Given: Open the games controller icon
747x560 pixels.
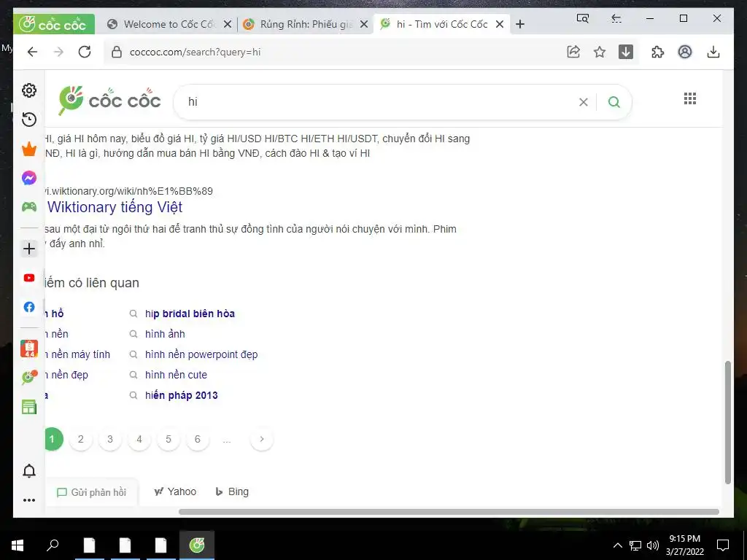Looking at the screenshot, I should [x=29, y=206].
